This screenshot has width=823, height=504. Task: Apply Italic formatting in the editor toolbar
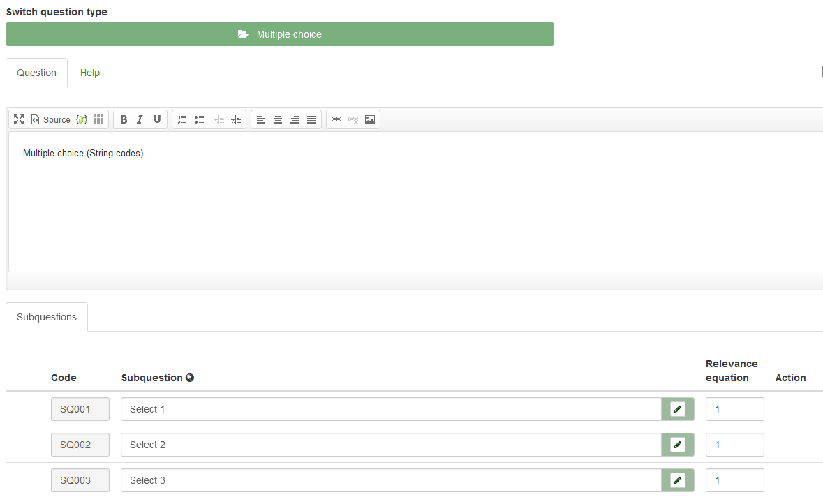coord(140,119)
